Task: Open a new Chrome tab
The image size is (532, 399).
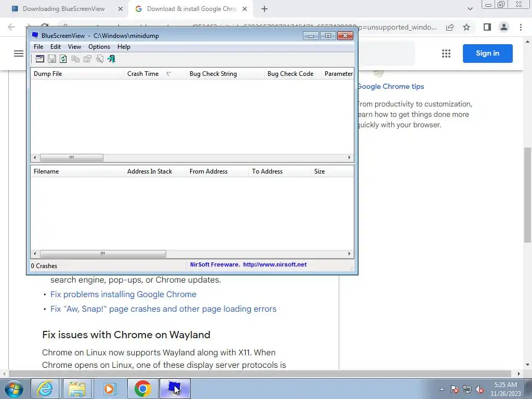Action: point(264,9)
